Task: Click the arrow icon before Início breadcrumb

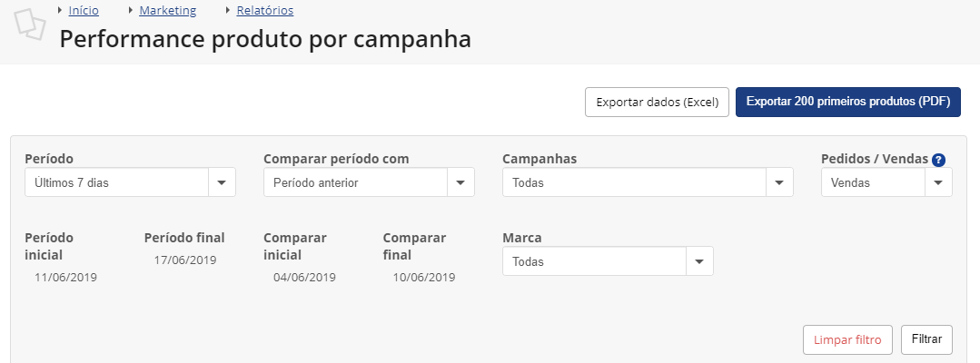Action: point(60,10)
